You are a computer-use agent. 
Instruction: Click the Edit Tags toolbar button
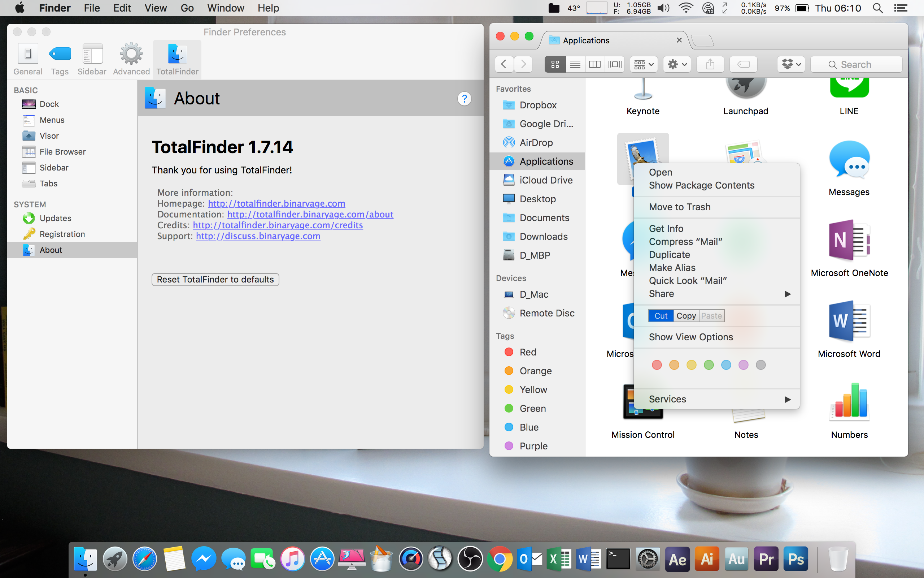[744, 64]
